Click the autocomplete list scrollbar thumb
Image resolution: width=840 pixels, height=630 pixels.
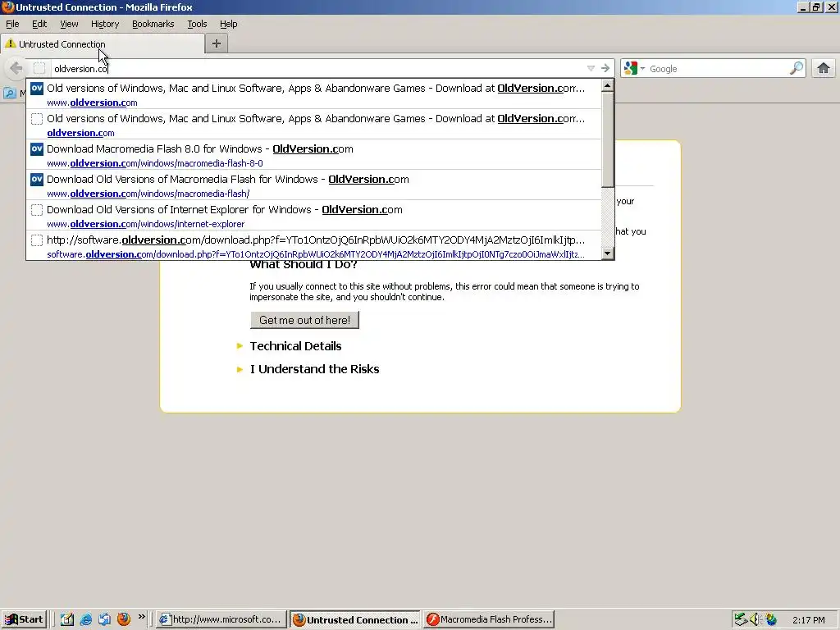pyautogui.click(x=607, y=139)
